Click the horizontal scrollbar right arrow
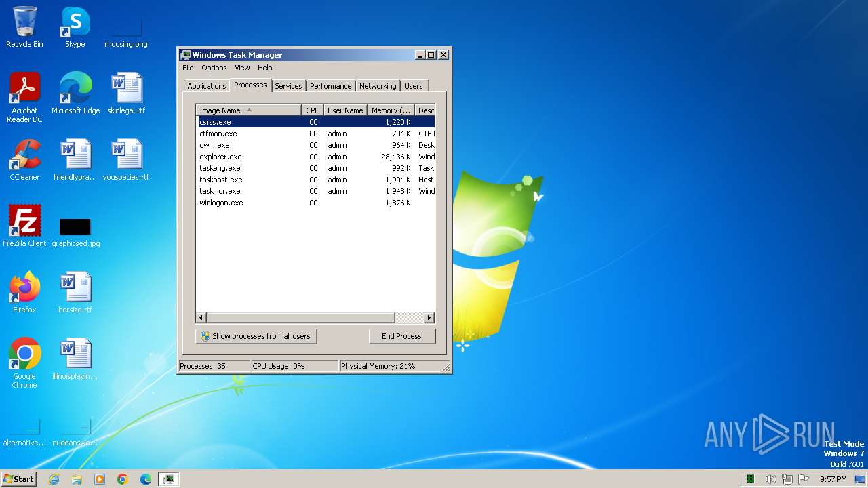The width and height of the screenshot is (868, 488). [x=429, y=317]
